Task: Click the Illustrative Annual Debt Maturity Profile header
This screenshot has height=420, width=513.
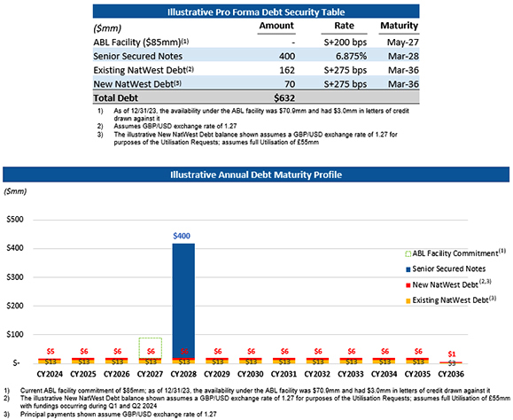Action: 256,175
